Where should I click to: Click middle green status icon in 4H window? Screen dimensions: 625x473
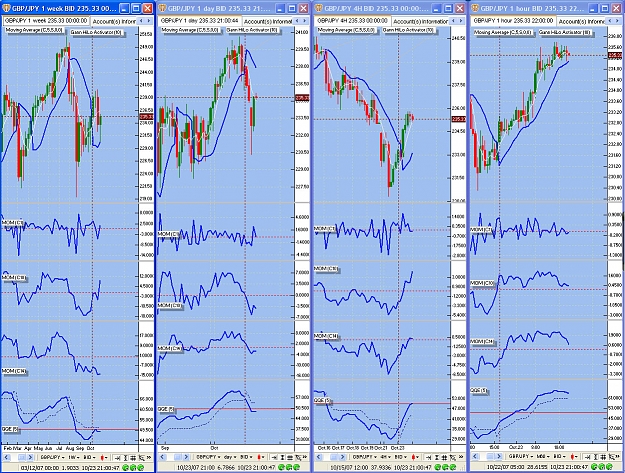pos(445,467)
